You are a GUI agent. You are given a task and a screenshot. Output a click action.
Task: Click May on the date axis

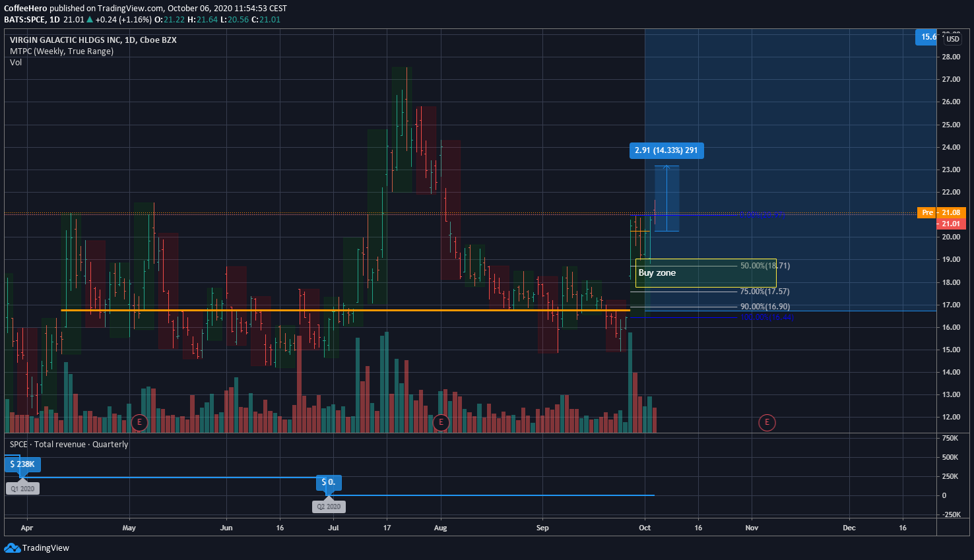pos(129,528)
